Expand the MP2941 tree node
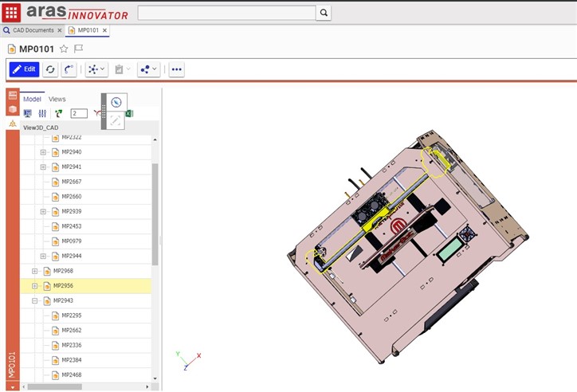The width and height of the screenshot is (577, 392). pyautogui.click(x=43, y=167)
